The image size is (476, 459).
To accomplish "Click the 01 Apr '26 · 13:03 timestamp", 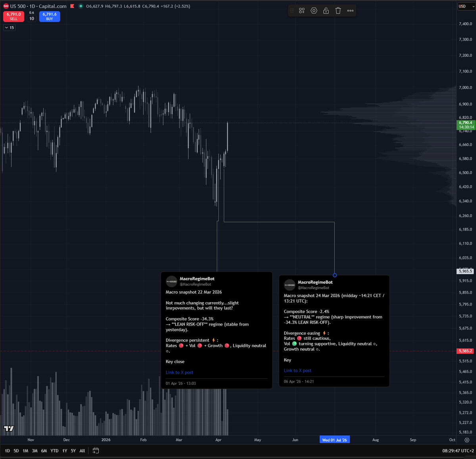I will tap(180, 384).
